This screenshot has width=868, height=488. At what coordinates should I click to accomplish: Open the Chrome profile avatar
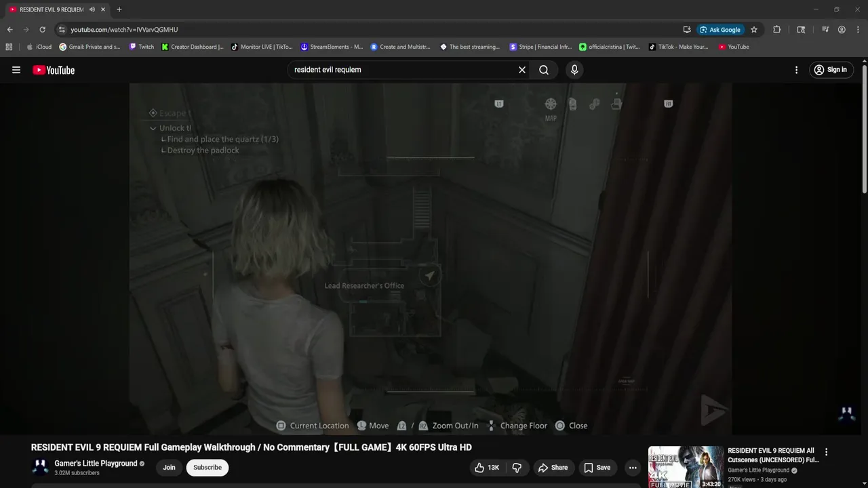842,30
